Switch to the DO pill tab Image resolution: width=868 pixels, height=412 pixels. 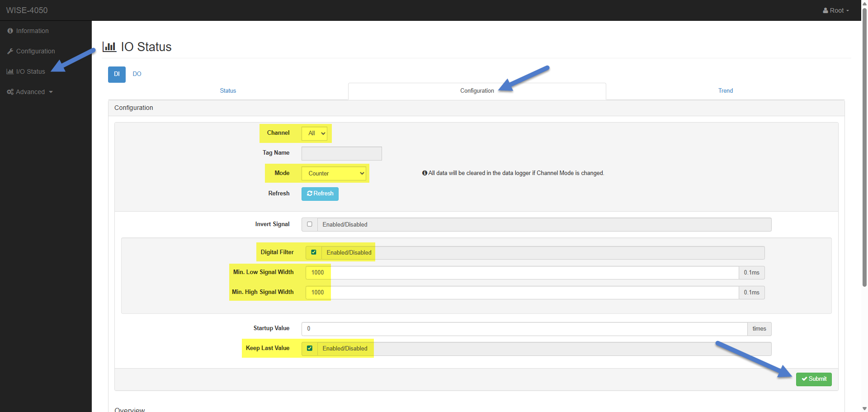pyautogui.click(x=137, y=74)
